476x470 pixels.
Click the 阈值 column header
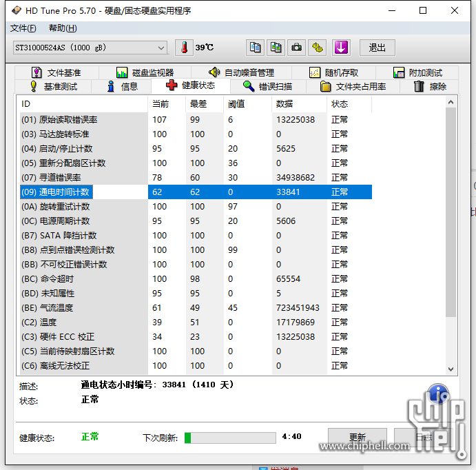[x=248, y=104]
